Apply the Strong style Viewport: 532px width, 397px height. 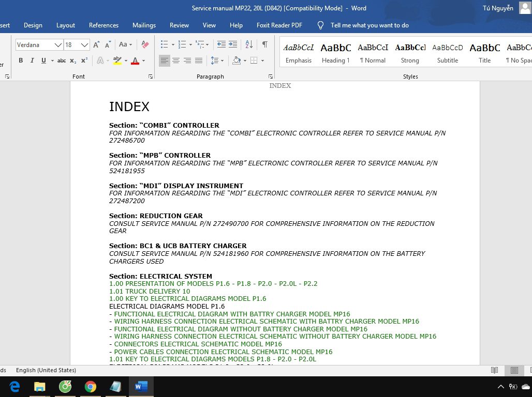click(x=410, y=53)
